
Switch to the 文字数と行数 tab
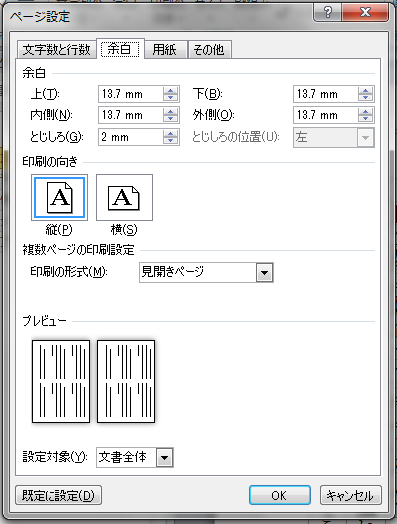(56, 49)
